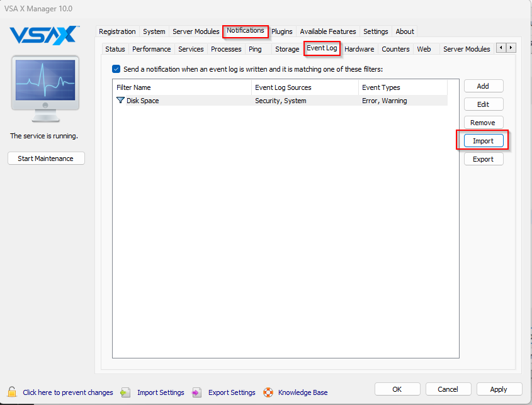Viewport: 532px width, 405px height.
Task: Select the Notifications tab
Action: point(246,31)
